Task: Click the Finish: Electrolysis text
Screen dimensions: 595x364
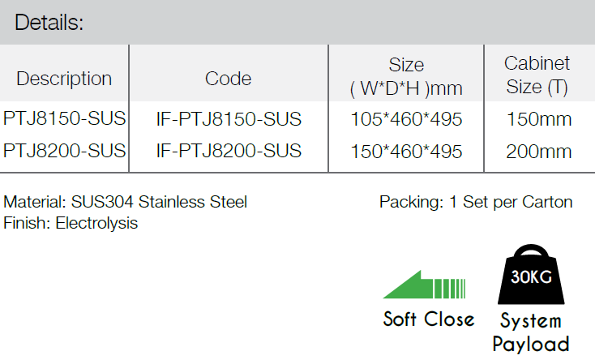Action: click(x=71, y=223)
